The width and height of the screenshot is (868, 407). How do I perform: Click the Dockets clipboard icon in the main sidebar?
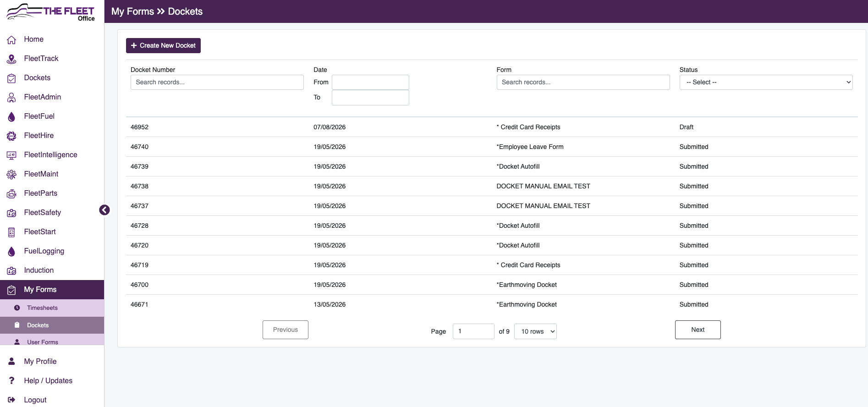[11, 78]
